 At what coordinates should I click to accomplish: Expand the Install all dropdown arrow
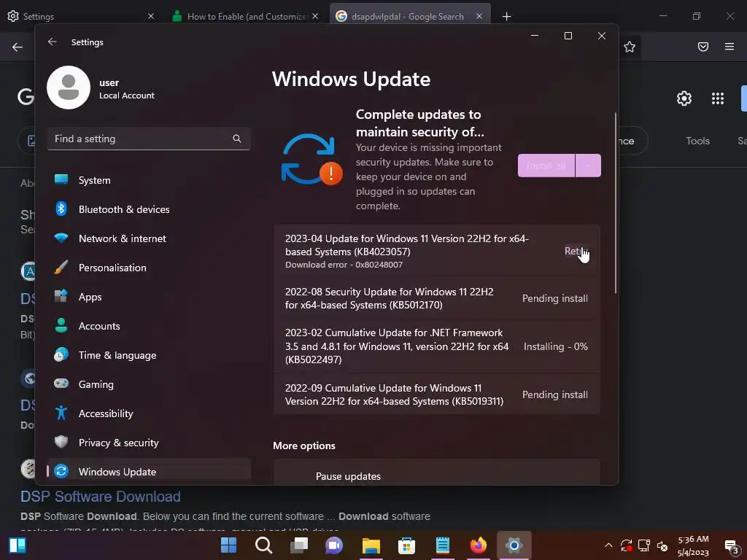[589, 166]
